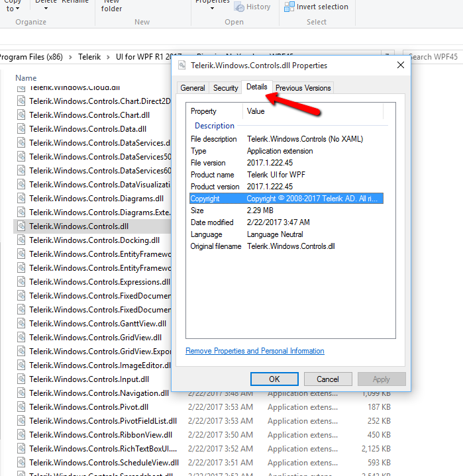Click the 187 KB size cell

point(379,406)
